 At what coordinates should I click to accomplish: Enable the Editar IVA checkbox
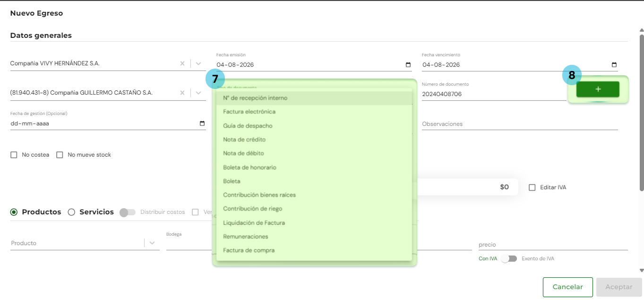pyautogui.click(x=532, y=187)
